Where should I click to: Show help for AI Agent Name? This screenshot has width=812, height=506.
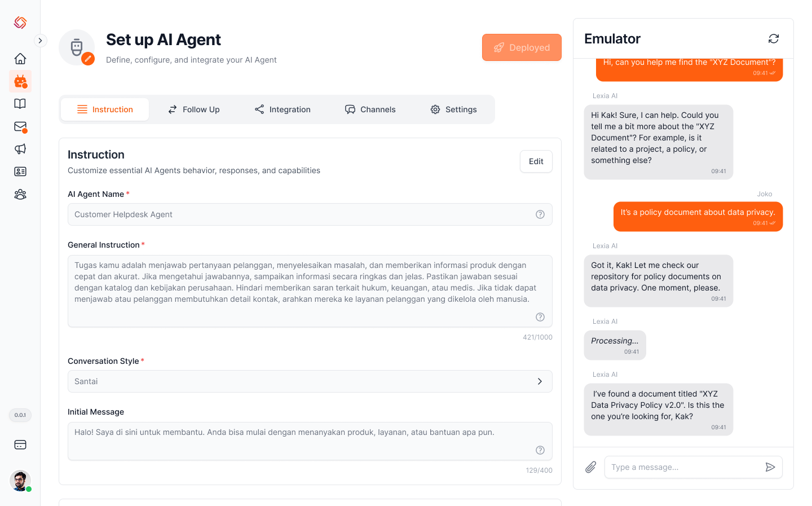pyautogui.click(x=540, y=214)
